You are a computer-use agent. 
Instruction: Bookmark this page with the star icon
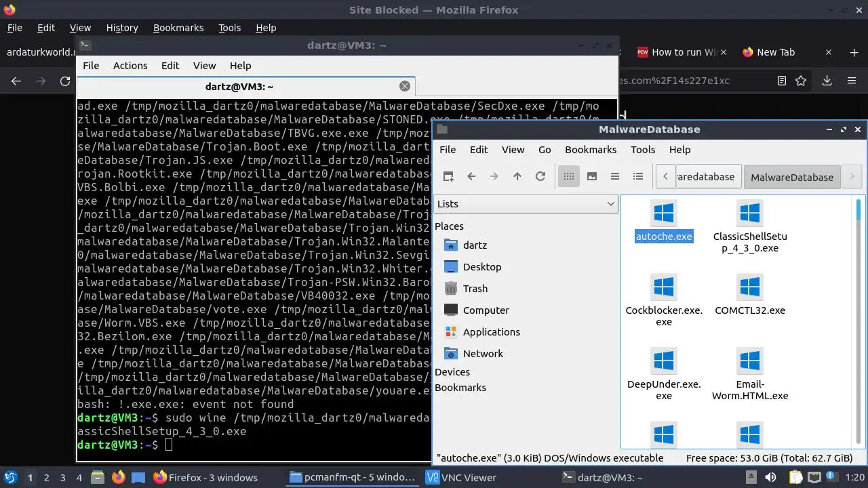click(x=801, y=81)
